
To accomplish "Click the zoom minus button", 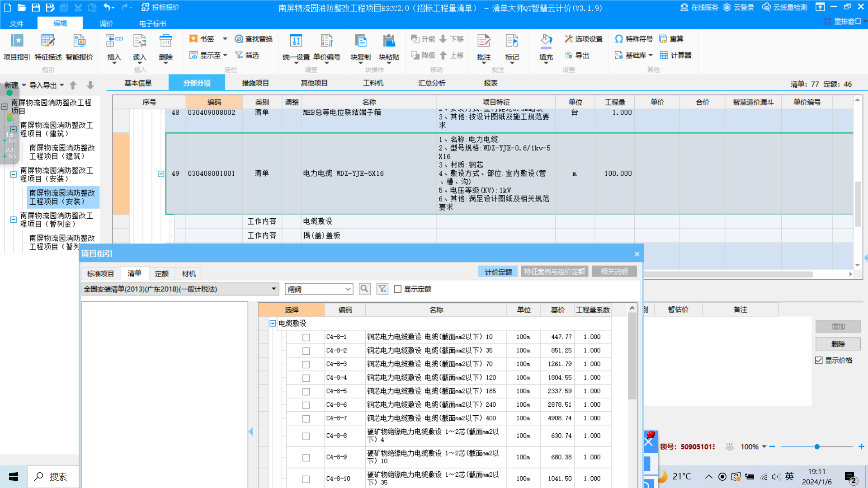I will point(772,446).
